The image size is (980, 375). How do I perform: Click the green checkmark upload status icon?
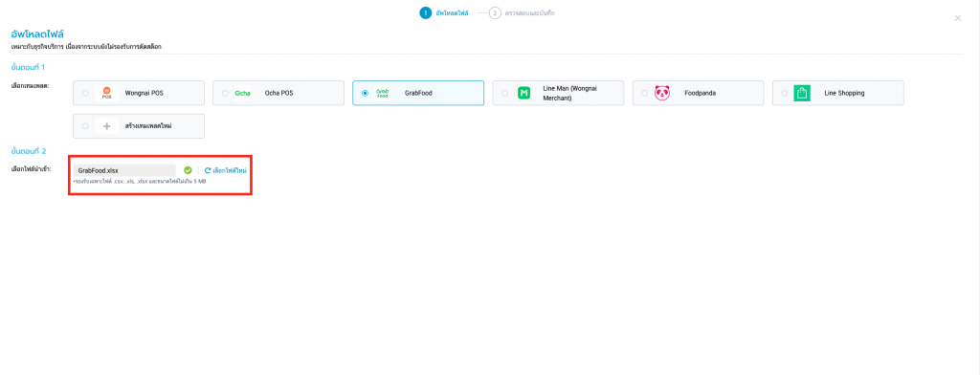click(188, 170)
